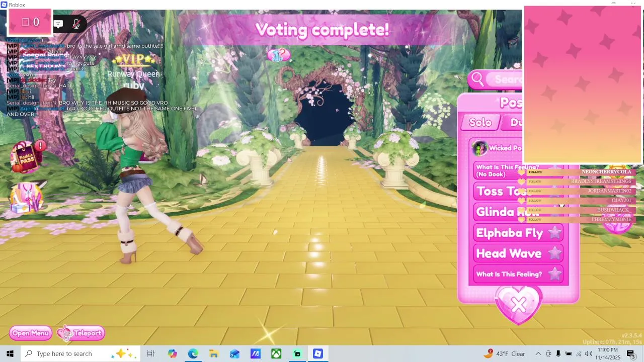This screenshot has height=362, width=644.
Task: Open the Wicked Poses pack header
Action: click(x=497, y=148)
